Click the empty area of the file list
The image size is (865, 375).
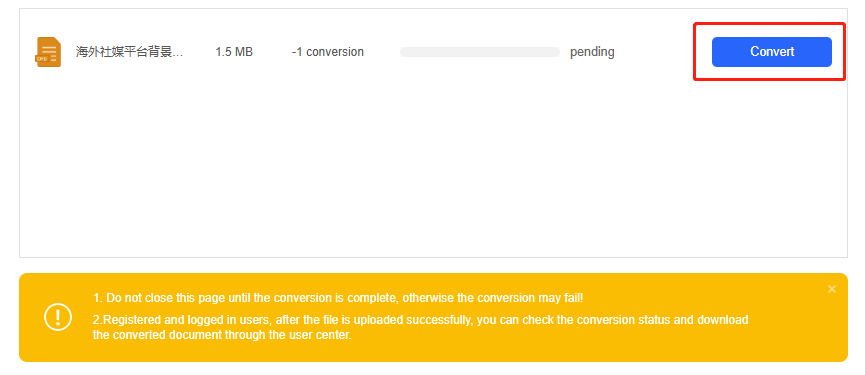(x=433, y=165)
